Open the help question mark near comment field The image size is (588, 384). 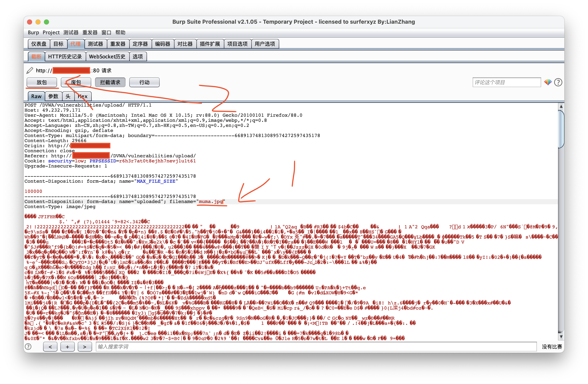pyautogui.click(x=558, y=82)
